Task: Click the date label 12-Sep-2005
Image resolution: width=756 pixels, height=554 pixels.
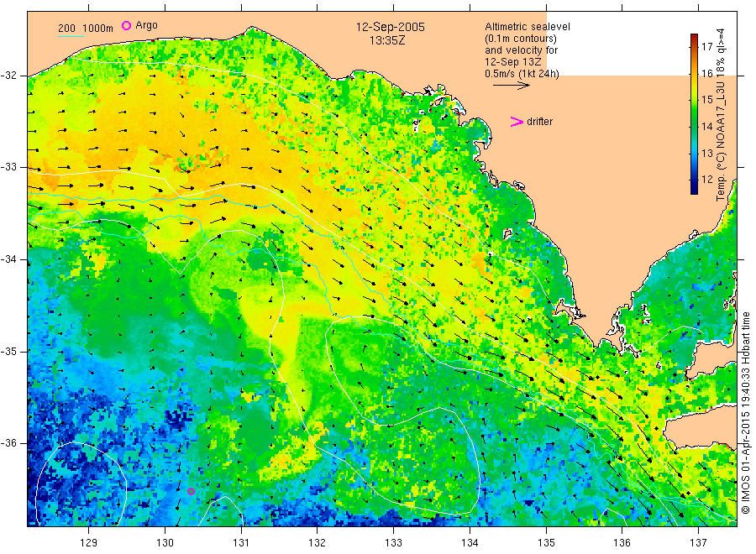Action: [x=390, y=27]
